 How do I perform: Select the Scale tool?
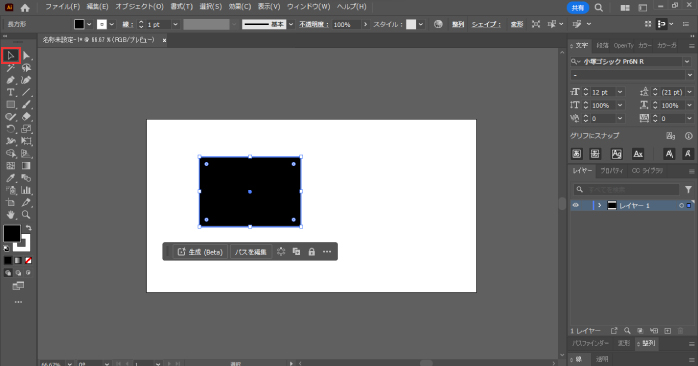point(26,129)
